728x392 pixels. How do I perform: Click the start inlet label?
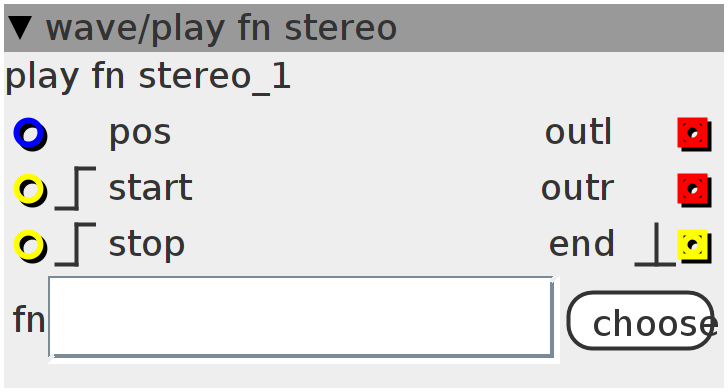click(150, 188)
